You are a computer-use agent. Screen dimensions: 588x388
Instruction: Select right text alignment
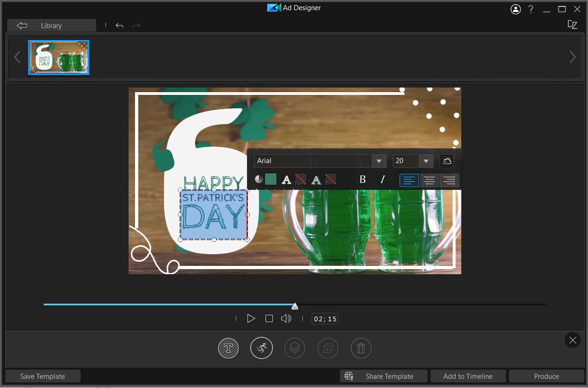pos(449,180)
